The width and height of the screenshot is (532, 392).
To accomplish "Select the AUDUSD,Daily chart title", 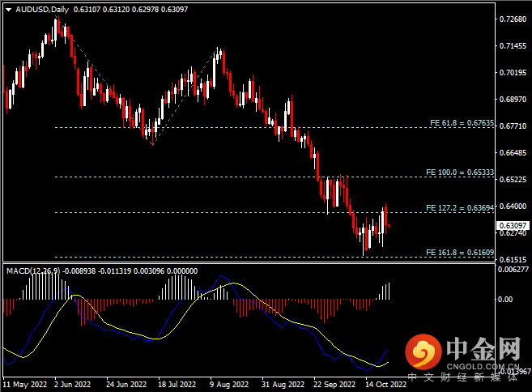I will (x=42, y=10).
